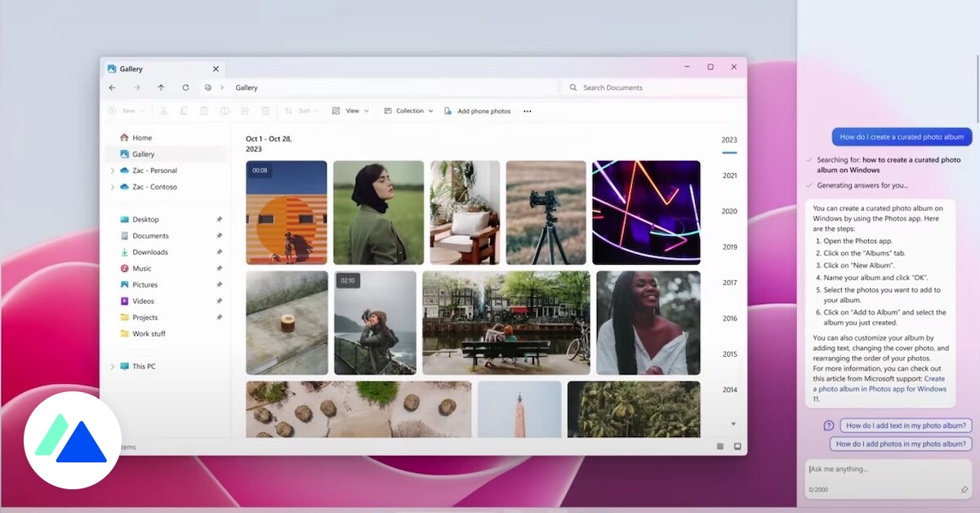Open the 00:08 video thumbnail
This screenshot has width=980, height=513.
(287, 212)
